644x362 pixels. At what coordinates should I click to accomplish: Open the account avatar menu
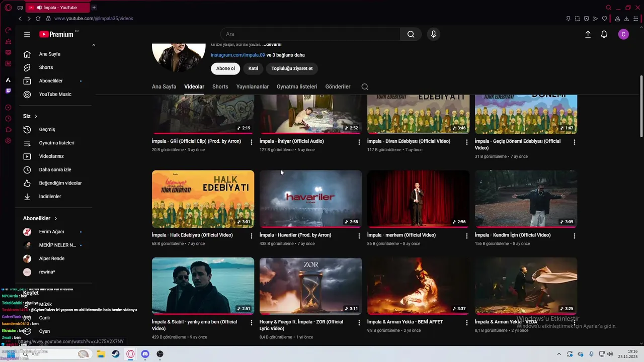tap(623, 34)
